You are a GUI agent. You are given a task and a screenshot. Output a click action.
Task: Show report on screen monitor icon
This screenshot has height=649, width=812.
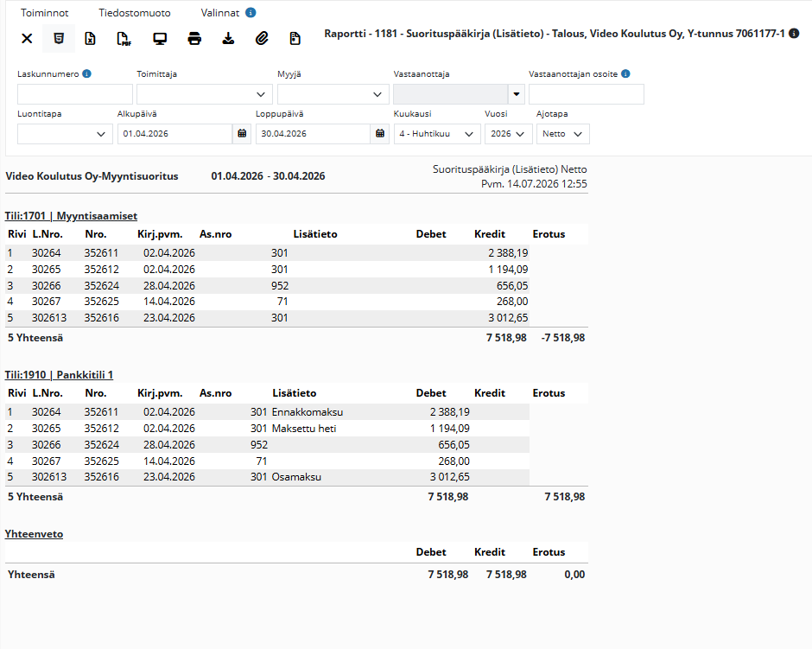160,39
